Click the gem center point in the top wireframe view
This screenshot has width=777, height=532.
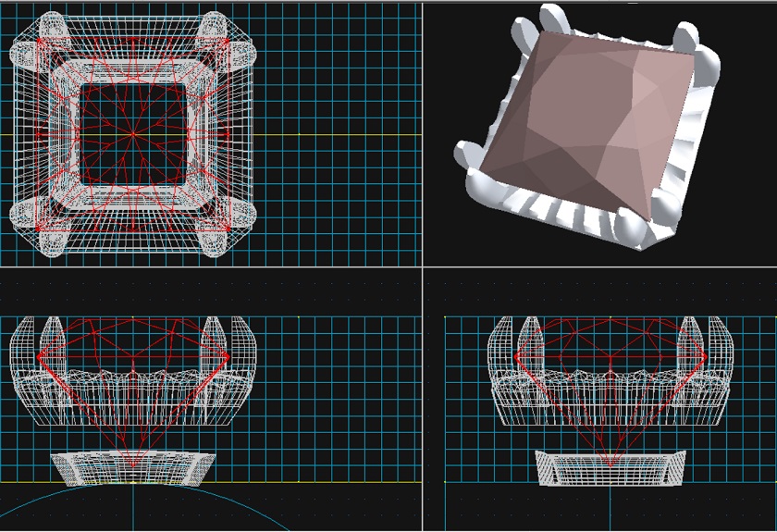133,134
